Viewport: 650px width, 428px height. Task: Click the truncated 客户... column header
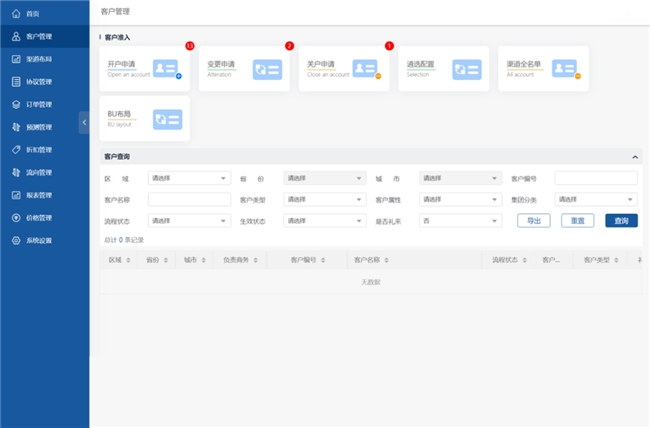551,260
